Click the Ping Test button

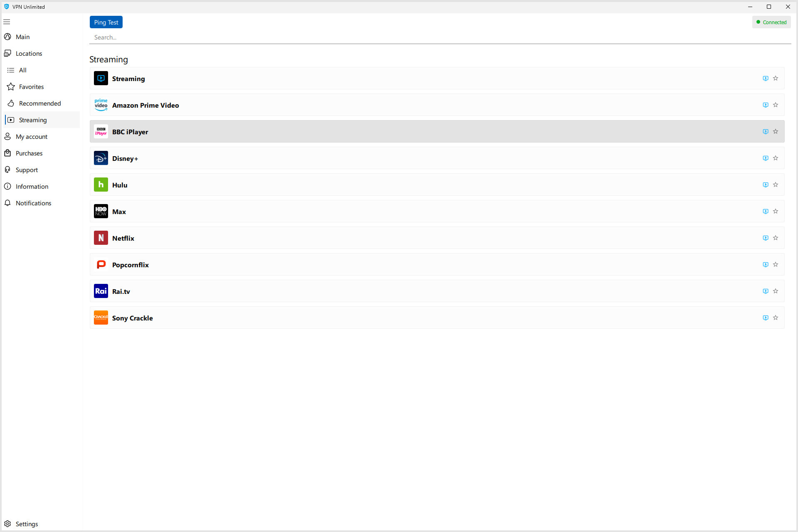(106, 22)
